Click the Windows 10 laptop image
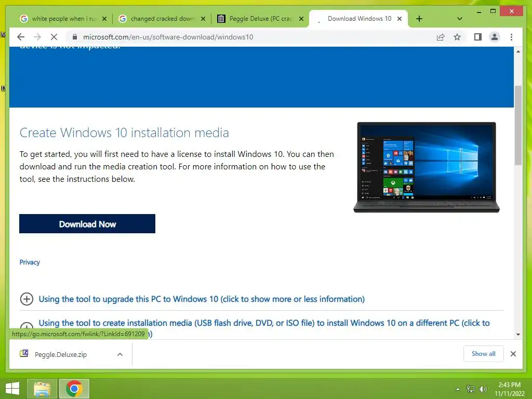Screen dimensions: 532x399 click(x=427, y=167)
